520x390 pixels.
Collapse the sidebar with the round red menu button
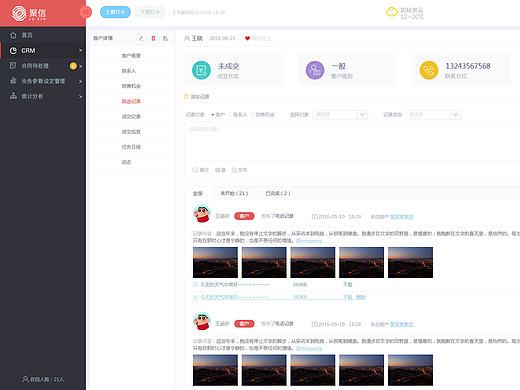[86, 12]
